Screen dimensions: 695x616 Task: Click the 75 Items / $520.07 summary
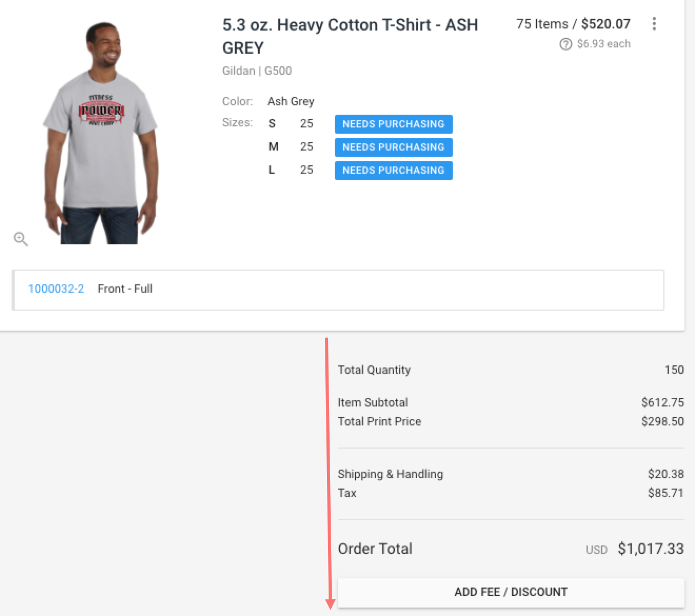pos(573,24)
